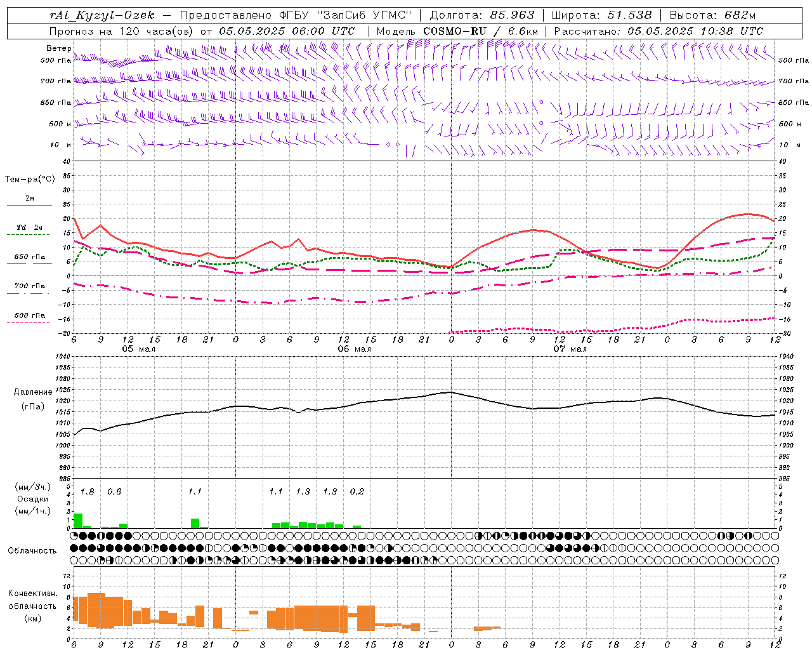Click the 0.2 precipitation total value

tap(357, 491)
